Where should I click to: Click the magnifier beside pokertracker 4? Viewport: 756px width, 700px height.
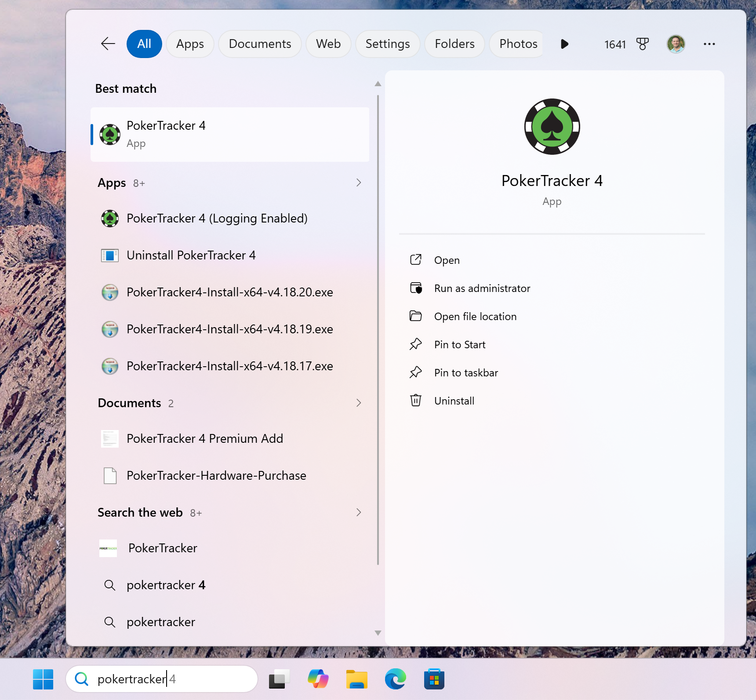click(x=110, y=585)
